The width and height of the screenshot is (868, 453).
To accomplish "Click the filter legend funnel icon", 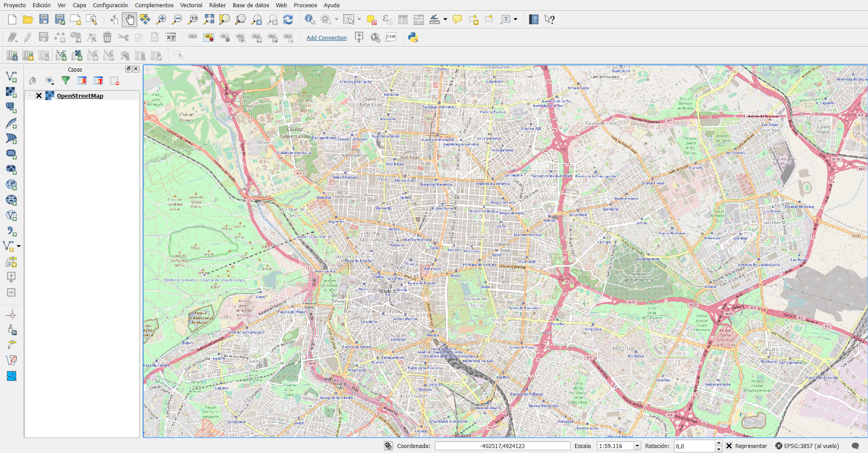I will click(x=66, y=81).
